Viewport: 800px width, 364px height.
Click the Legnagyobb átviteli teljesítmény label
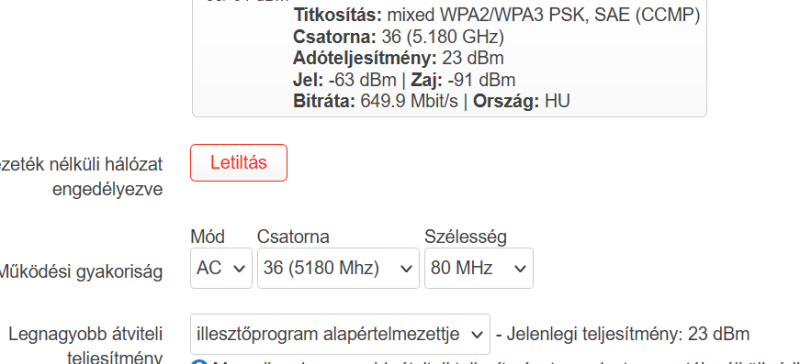point(86,346)
